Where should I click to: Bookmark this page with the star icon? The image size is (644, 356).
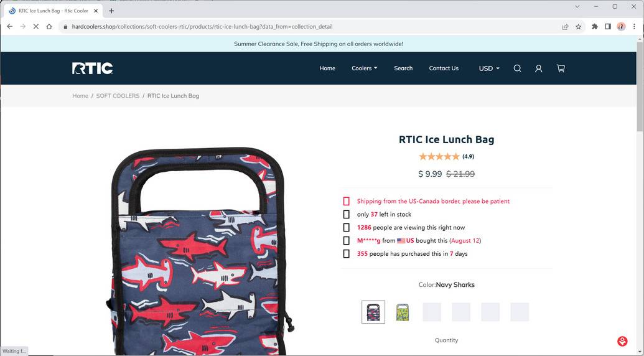579,27
